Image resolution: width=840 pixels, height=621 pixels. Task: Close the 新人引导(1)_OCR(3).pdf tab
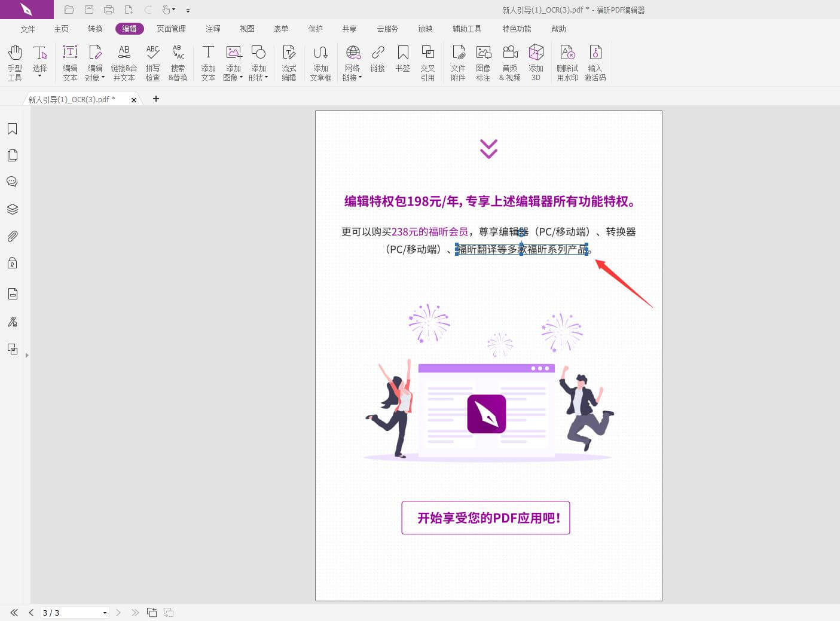[x=134, y=100]
